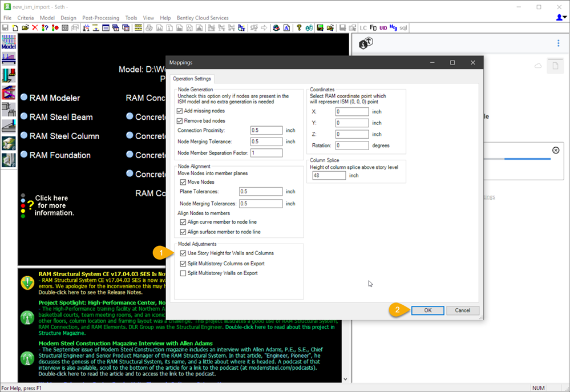
Task: Toggle Remove bad nodes checkbox
Action: pos(180,121)
